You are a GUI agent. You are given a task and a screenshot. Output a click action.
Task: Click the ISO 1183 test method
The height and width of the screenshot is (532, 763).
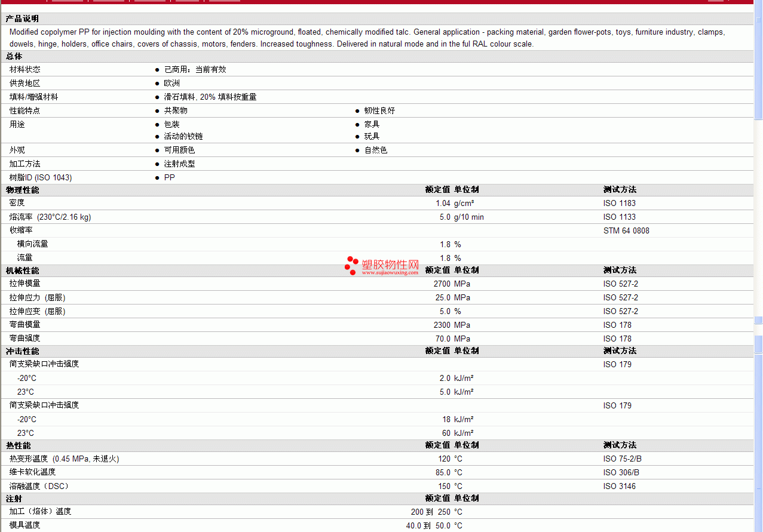(620, 203)
